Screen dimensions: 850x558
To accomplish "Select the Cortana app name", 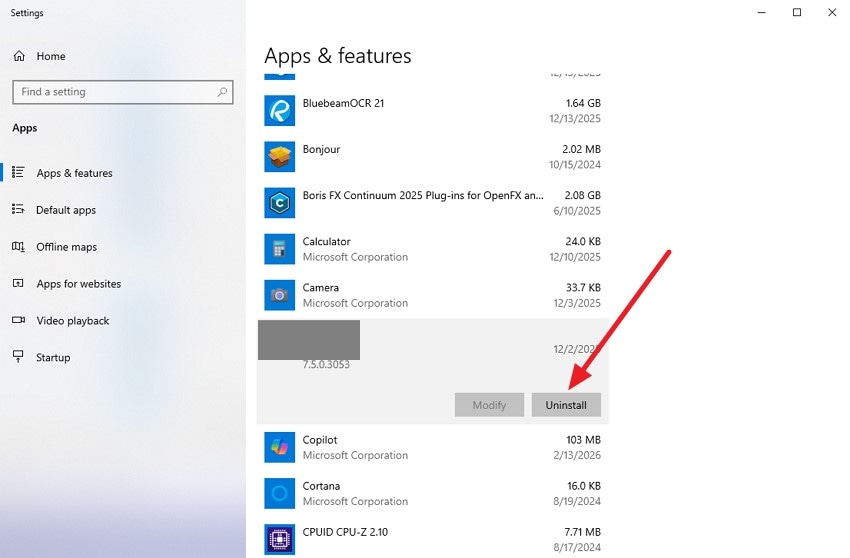I will 321,486.
